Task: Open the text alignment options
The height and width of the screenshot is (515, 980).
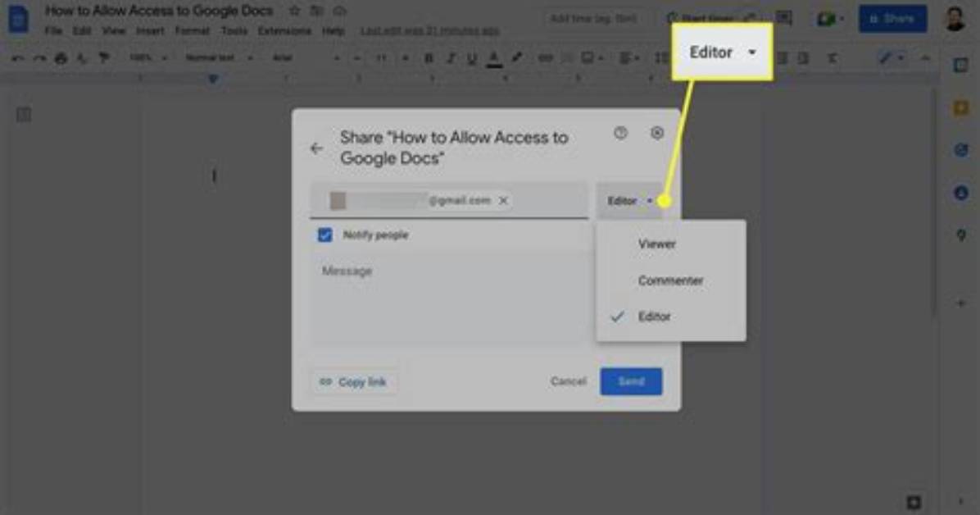Action: (x=628, y=58)
